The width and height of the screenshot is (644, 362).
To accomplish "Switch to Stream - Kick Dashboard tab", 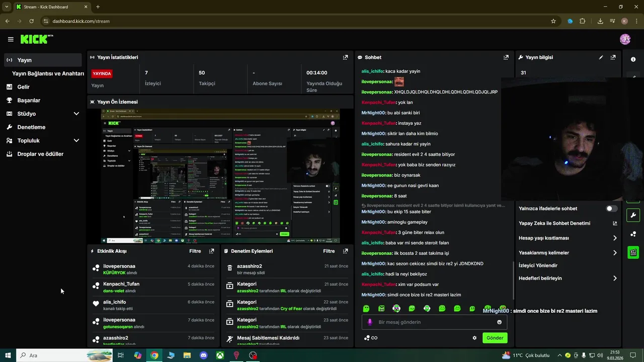I will pyautogui.click(x=52, y=7).
